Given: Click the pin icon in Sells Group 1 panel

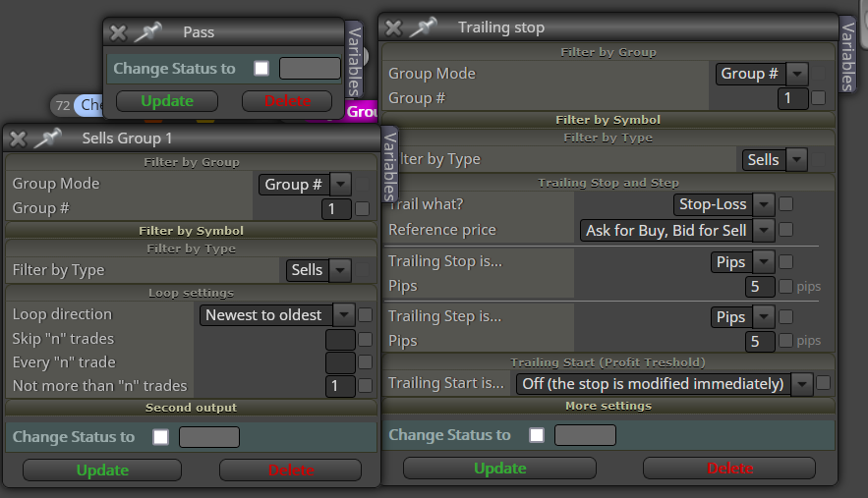Looking at the screenshot, I should tap(47, 138).
